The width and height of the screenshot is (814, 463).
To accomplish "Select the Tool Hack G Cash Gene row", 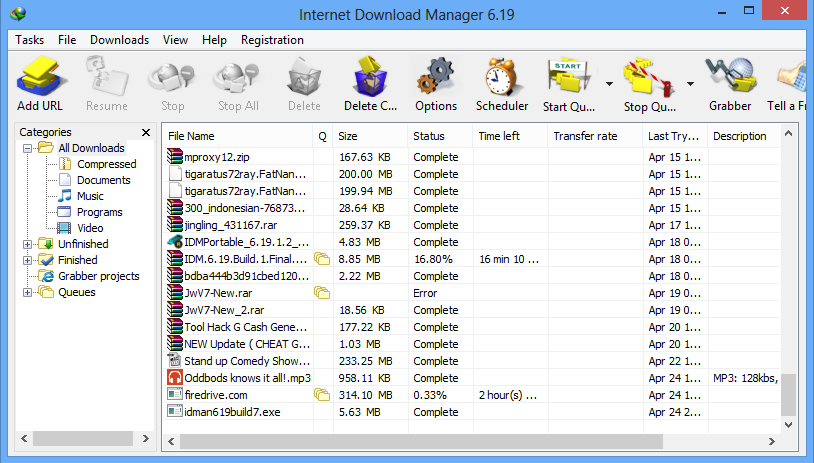I will (x=471, y=327).
